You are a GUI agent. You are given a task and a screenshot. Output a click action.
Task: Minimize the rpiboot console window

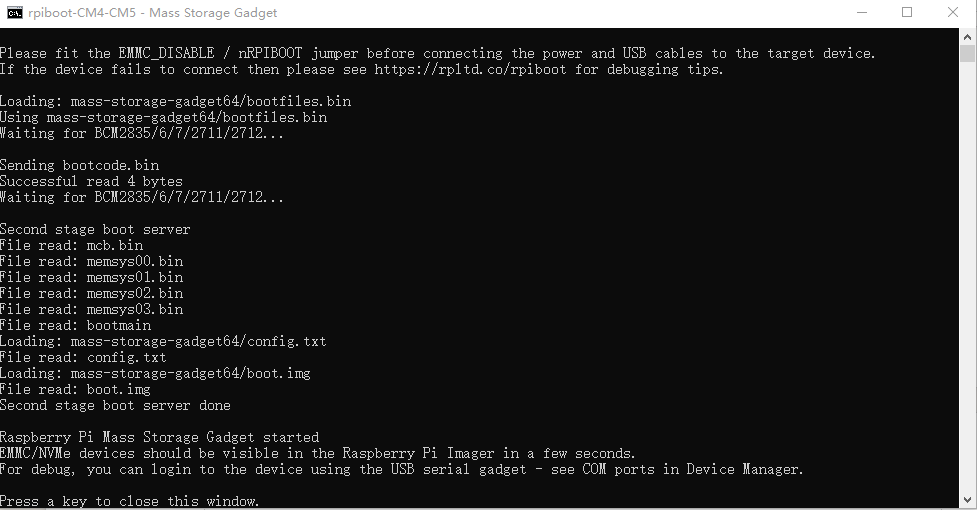pos(862,13)
